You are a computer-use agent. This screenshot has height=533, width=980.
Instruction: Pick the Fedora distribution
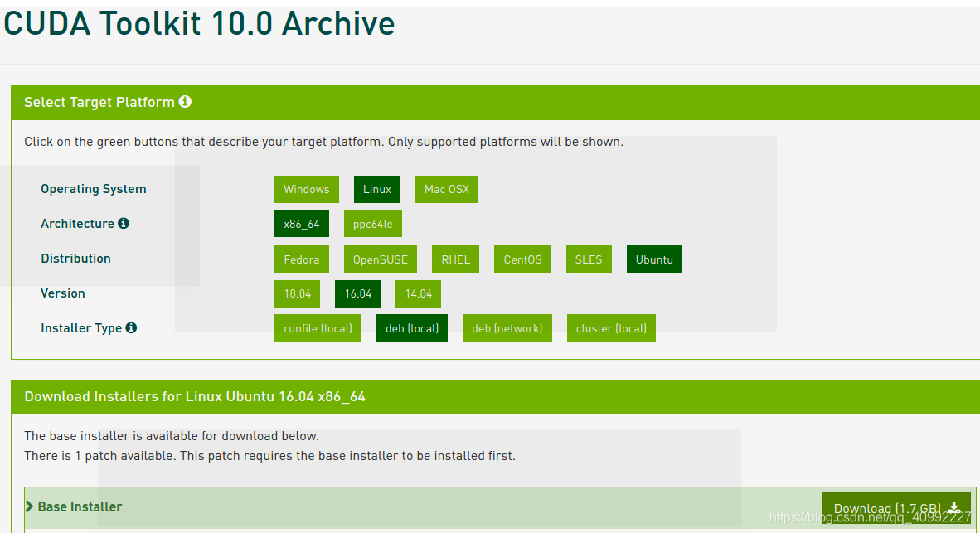pyautogui.click(x=301, y=259)
